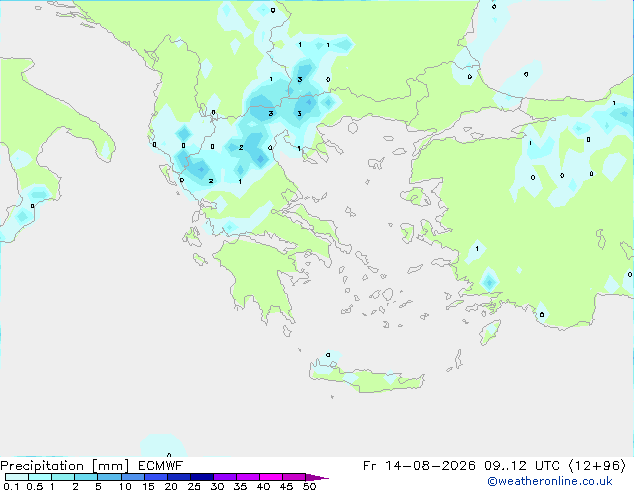Click the legend label '10'

(x=125, y=486)
